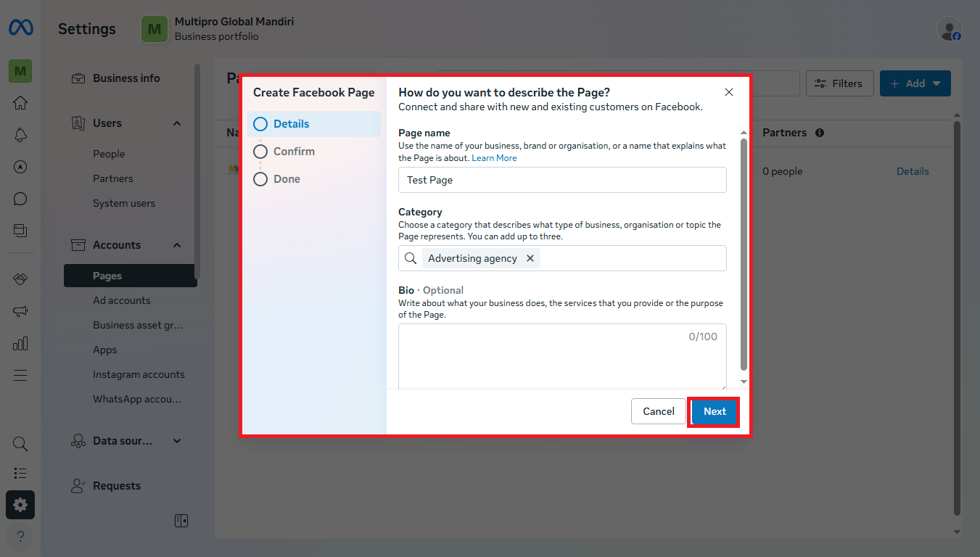This screenshot has width=980, height=557.
Task: Click the Learn More link
Action: pyautogui.click(x=494, y=157)
